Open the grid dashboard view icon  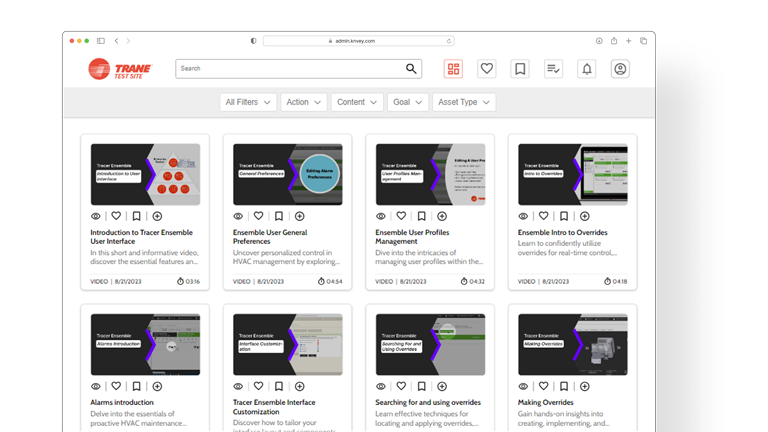[x=453, y=69]
